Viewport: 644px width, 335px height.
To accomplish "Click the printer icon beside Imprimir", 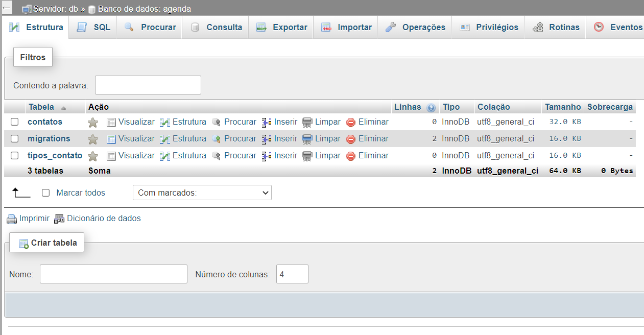I will (12, 219).
